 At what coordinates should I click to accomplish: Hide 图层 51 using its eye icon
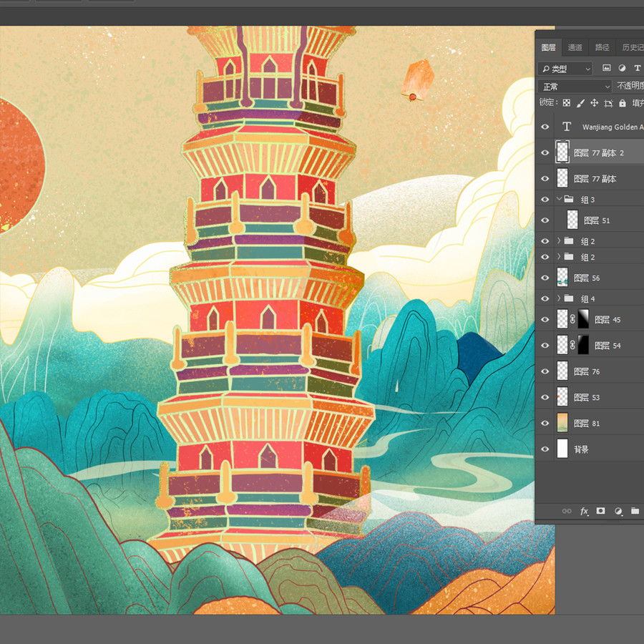pyautogui.click(x=545, y=220)
